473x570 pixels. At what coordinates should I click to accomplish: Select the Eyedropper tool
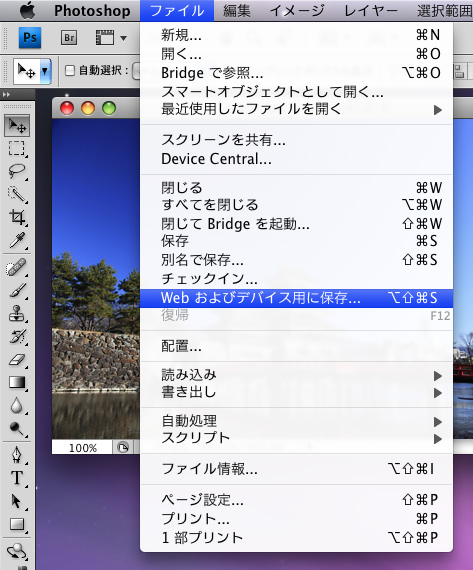17,240
